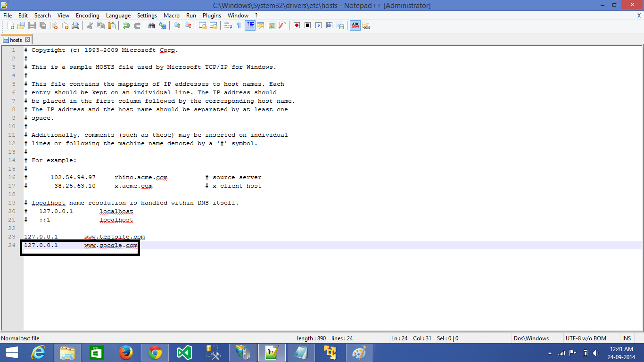The image size is (644, 362).
Task: Select the hosts document tab
Action: 16,40
